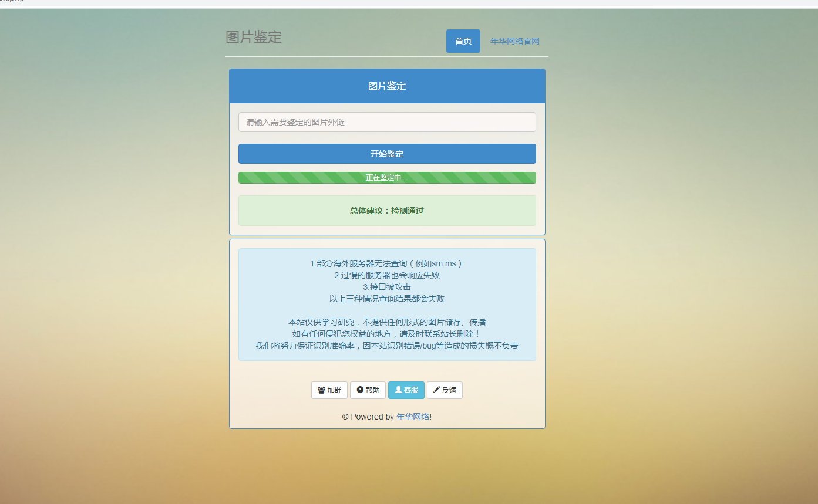Click the 图片鉴定 site title at top left
The height and width of the screenshot is (504, 818).
tap(254, 38)
